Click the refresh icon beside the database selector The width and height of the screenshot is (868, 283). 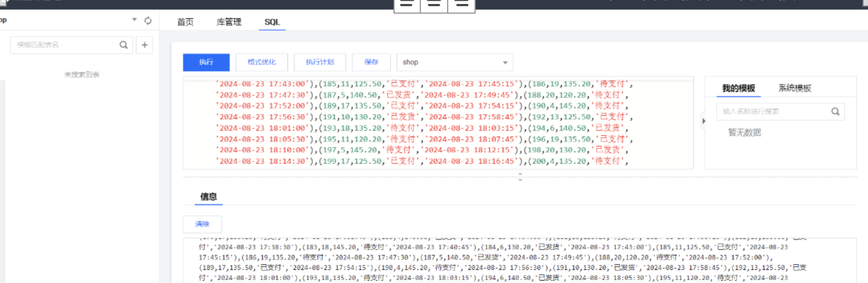point(148,20)
